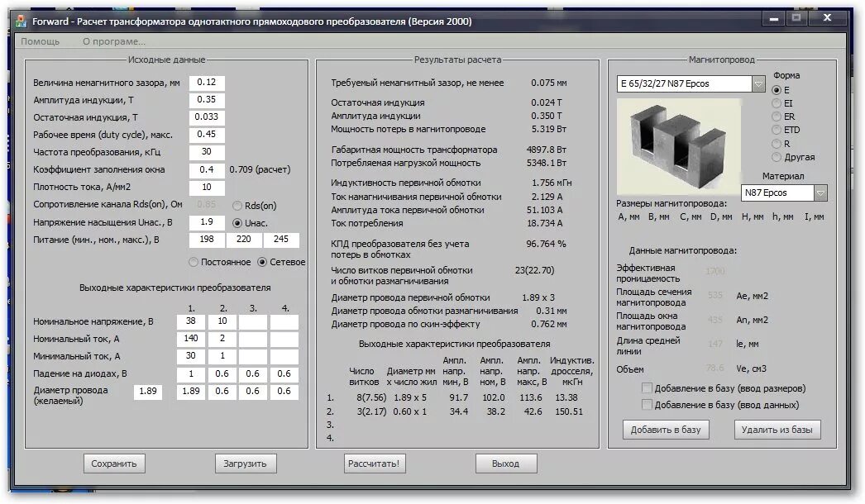Click the Добавить в базу button

coord(666,430)
